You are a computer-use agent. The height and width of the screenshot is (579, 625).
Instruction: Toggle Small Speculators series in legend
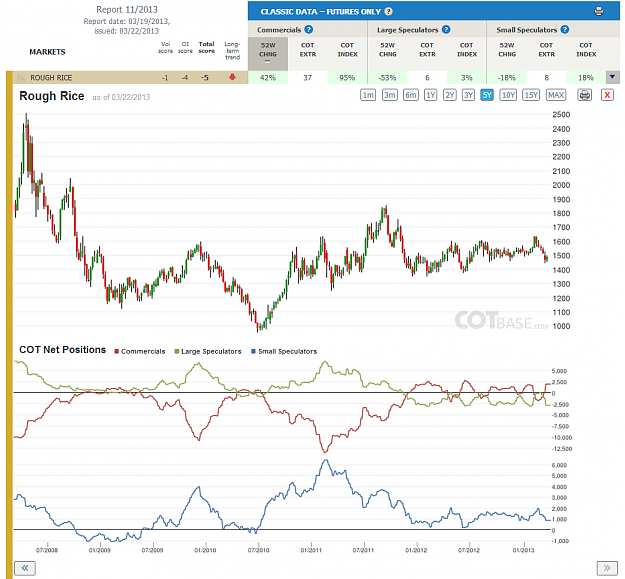click(x=284, y=351)
